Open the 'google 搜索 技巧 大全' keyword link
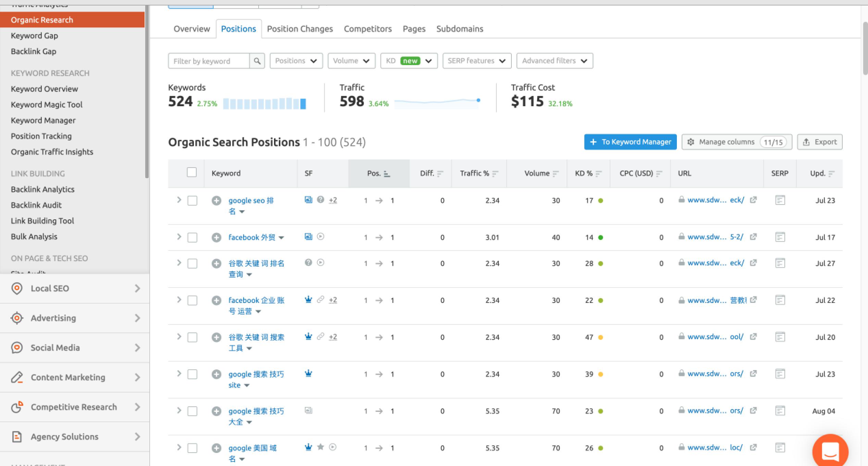Image resolution: width=868 pixels, height=466 pixels. (256, 416)
